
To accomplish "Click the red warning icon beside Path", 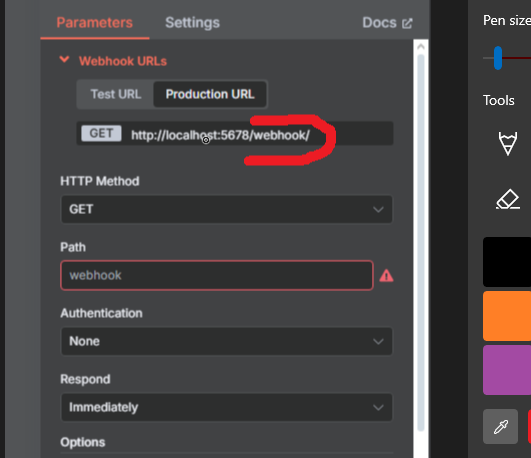I will click(x=386, y=275).
